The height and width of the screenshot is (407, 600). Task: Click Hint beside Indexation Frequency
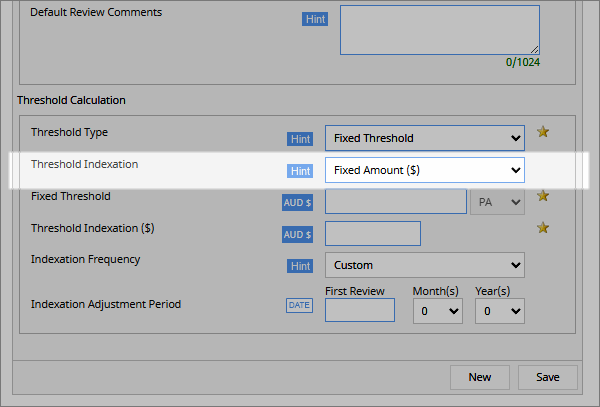300,266
